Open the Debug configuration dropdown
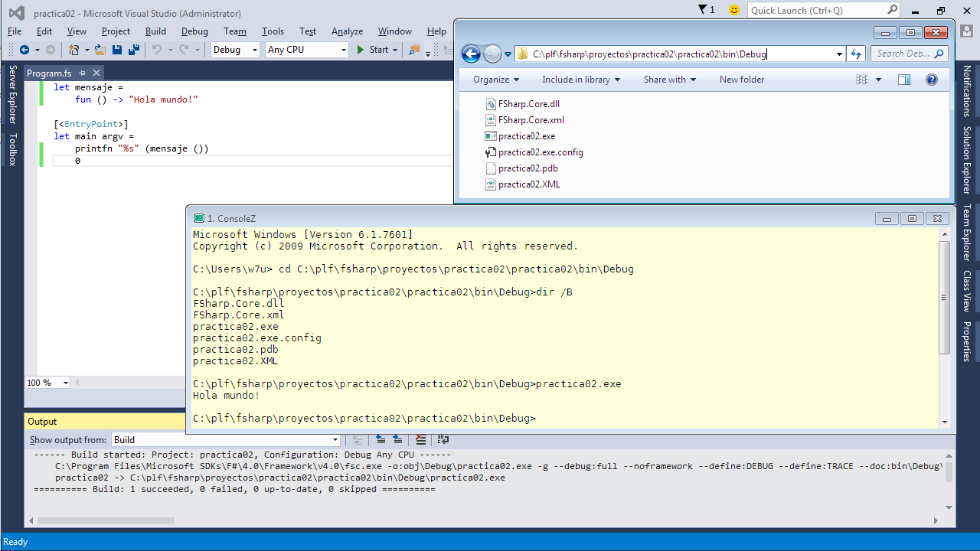The height and width of the screenshot is (551, 980). 236,50
